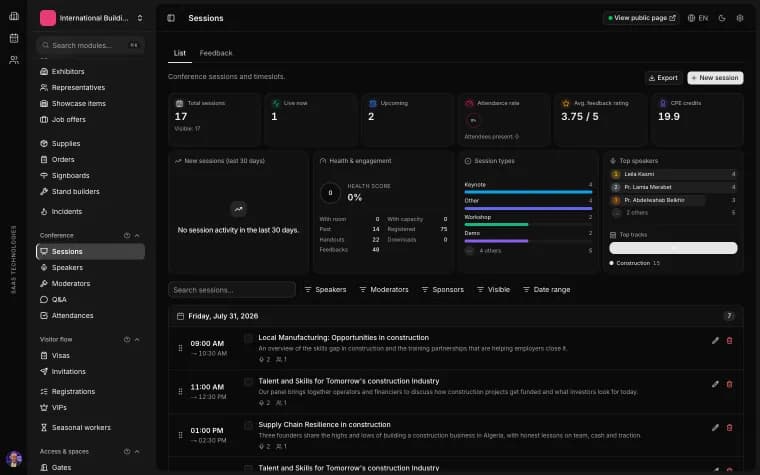The width and height of the screenshot is (760, 475).
Task: Open the Date range filter
Action: pos(546,289)
